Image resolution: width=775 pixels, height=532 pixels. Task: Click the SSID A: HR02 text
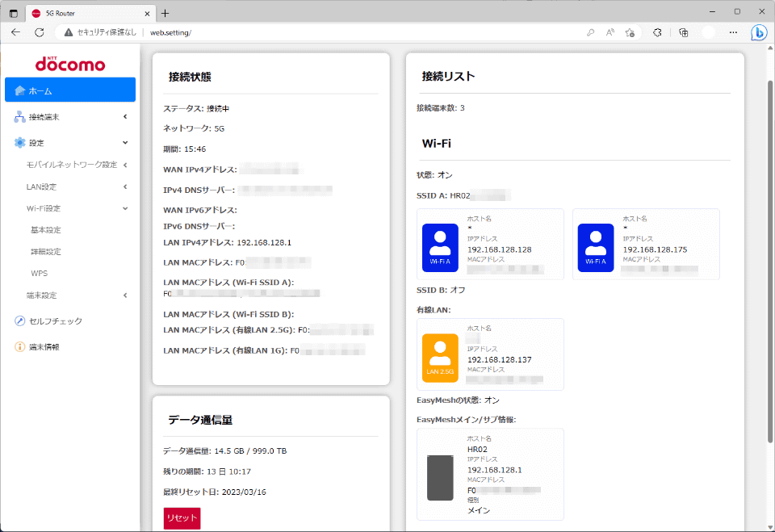(443, 196)
